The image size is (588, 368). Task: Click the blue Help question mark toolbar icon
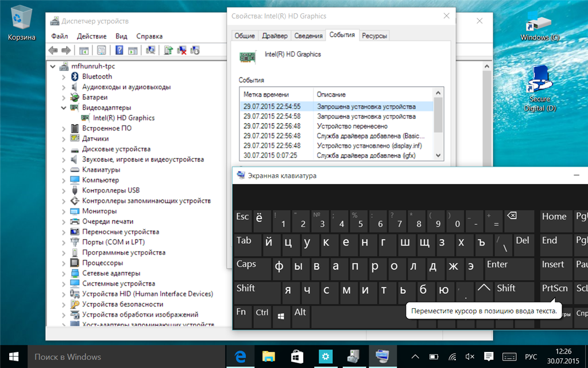pyautogui.click(x=119, y=50)
